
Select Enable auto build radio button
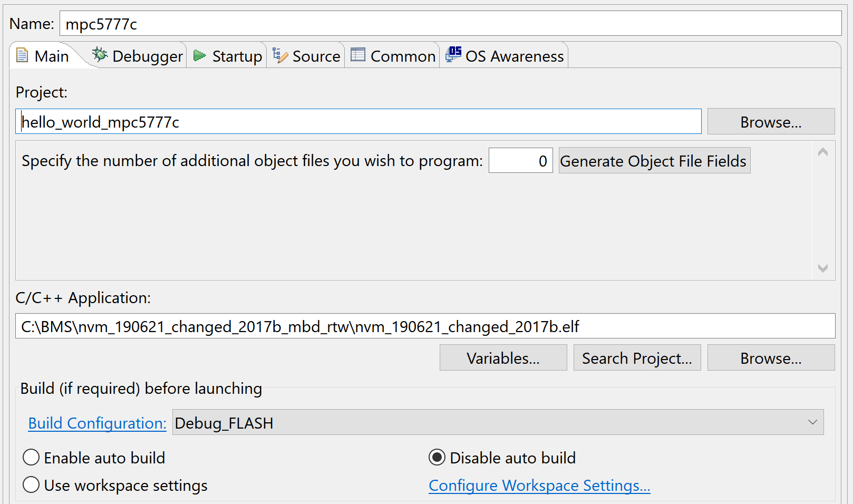point(32,458)
